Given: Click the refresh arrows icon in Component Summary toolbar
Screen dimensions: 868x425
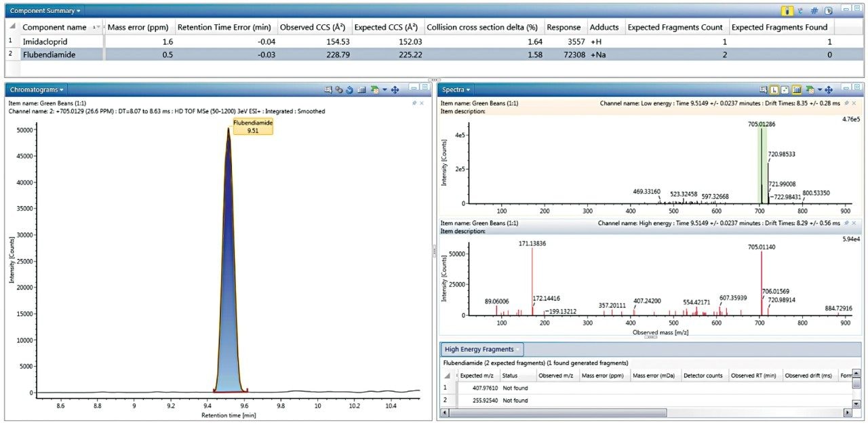Looking at the screenshot, I should (800, 11).
